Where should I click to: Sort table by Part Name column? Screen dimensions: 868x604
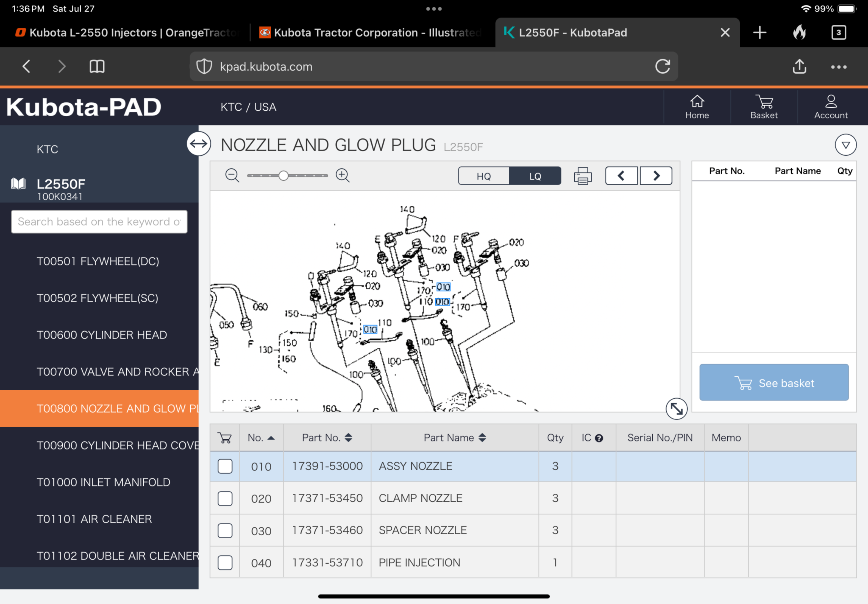click(454, 438)
